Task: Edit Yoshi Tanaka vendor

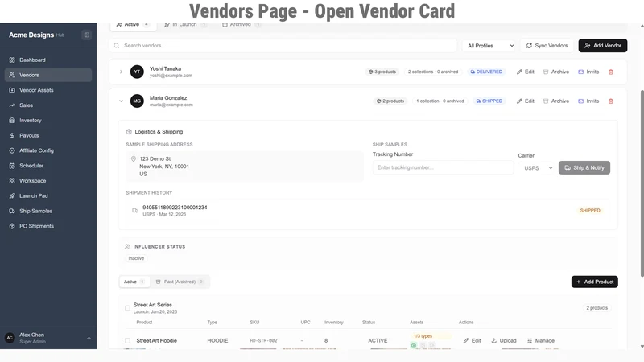Action: coord(526,72)
